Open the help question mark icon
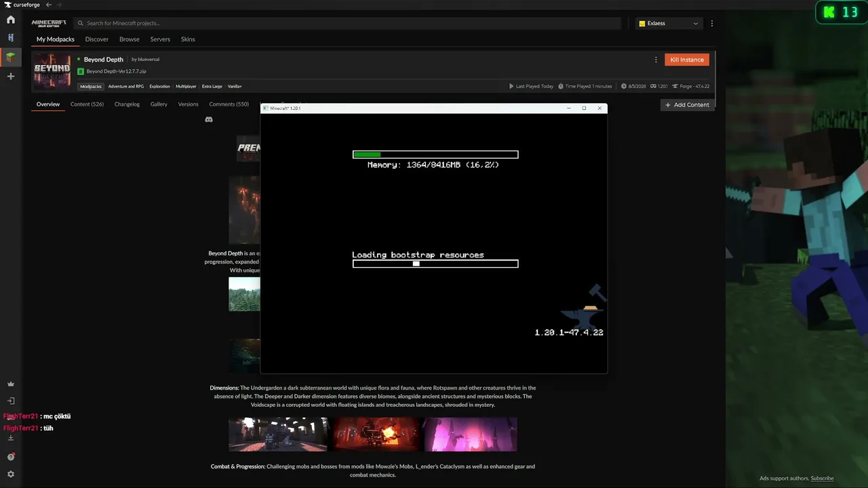 pyautogui.click(x=11, y=457)
